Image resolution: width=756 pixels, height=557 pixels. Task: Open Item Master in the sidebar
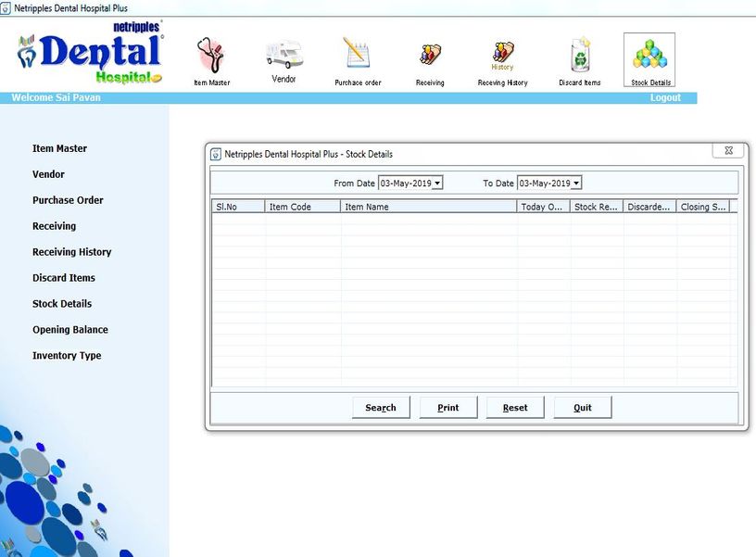[60, 148]
